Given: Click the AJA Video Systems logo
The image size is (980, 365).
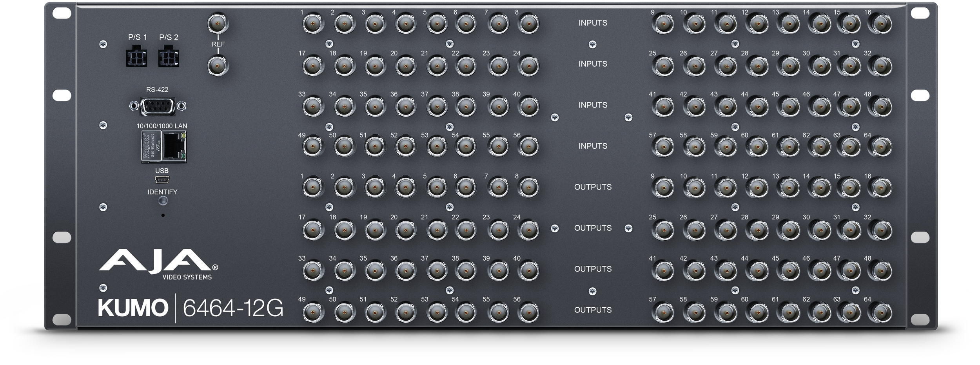Looking at the screenshot, I should (158, 265).
